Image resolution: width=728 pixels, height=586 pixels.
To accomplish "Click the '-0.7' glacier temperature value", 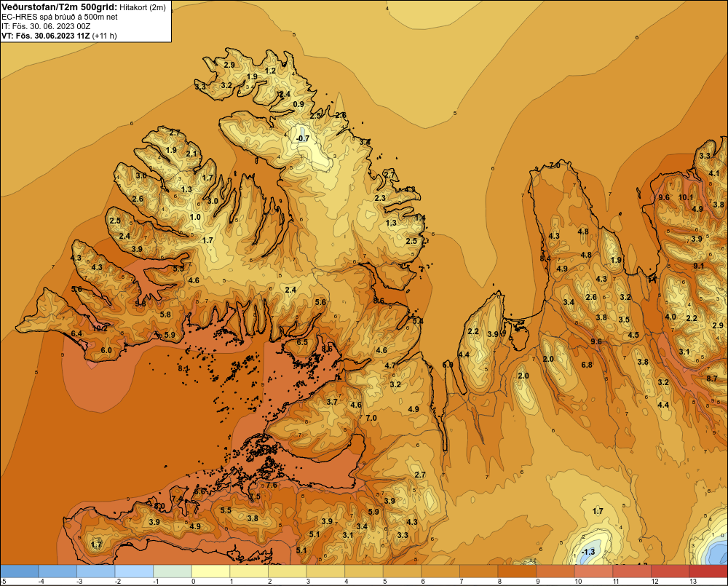I will [303, 138].
